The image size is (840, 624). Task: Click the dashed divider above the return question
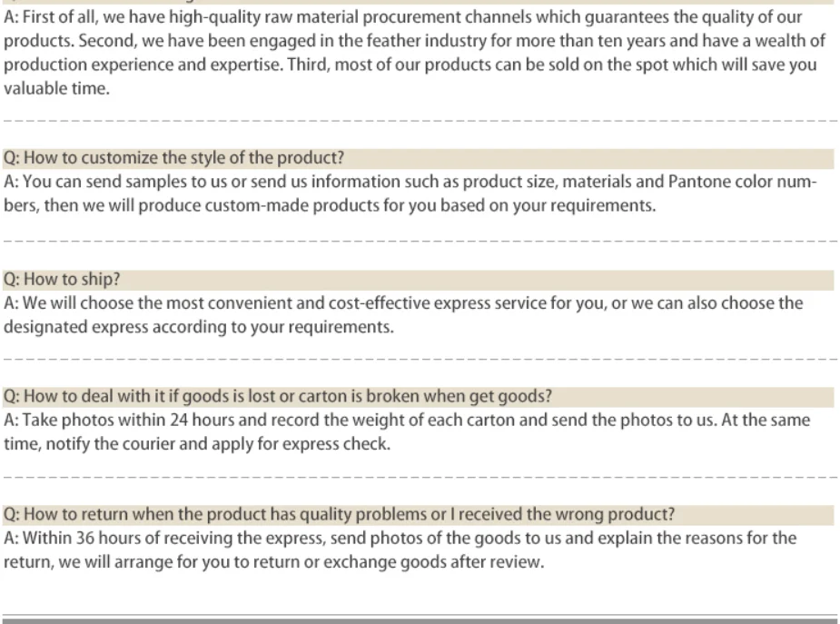(420, 476)
